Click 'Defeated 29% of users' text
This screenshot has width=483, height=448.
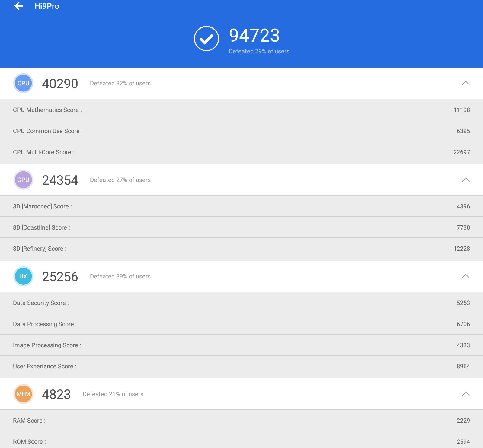pos(259,51)
